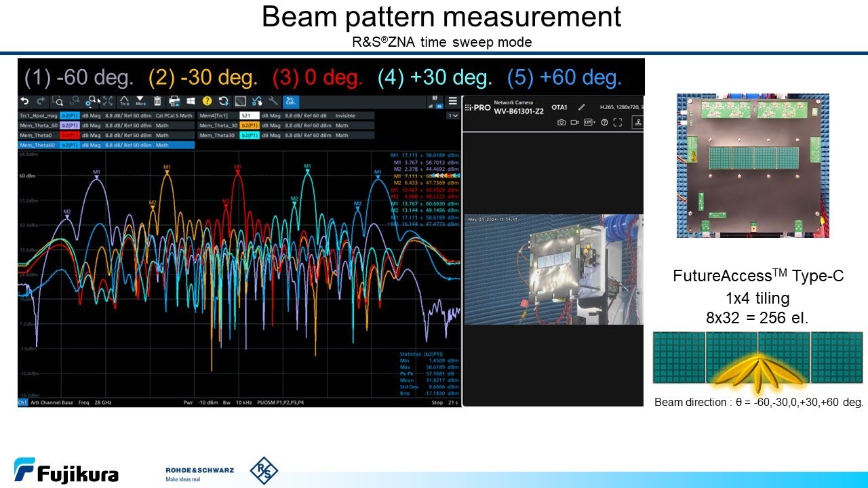
Task: Click the marker readout M2 6.433 s 47.7369 dBm
Action: 426,183
